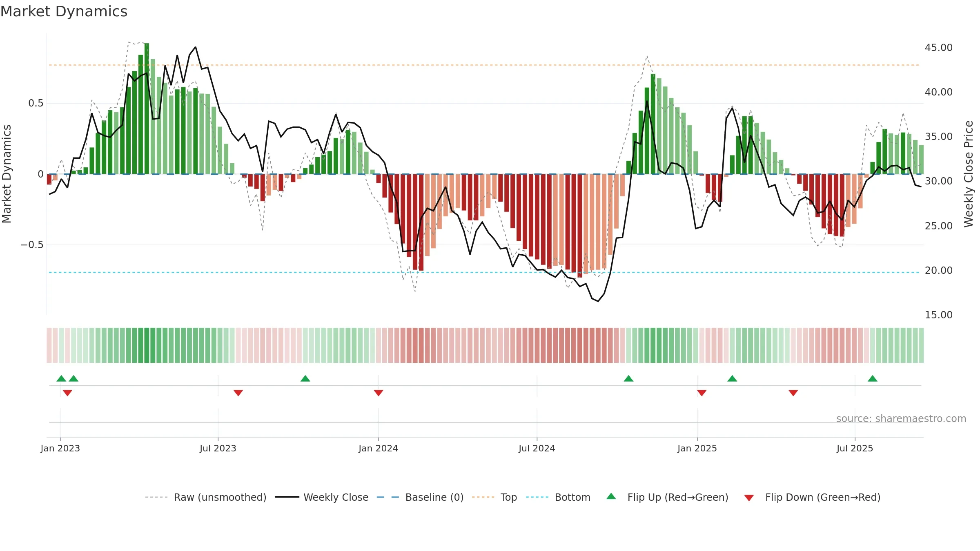Image resolution: width=980 pixels, height=551 pixels.
Task: Click the Market Dynamics chart title
Action: (x=64, y=11)
